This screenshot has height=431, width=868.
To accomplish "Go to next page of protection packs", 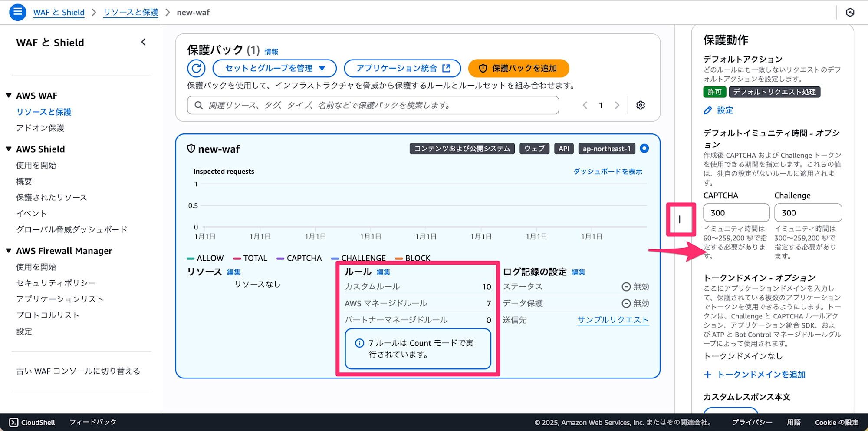I will 617,105.
